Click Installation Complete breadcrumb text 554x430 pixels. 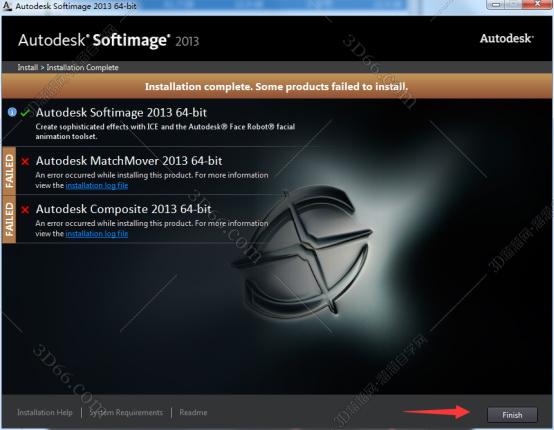82,67
